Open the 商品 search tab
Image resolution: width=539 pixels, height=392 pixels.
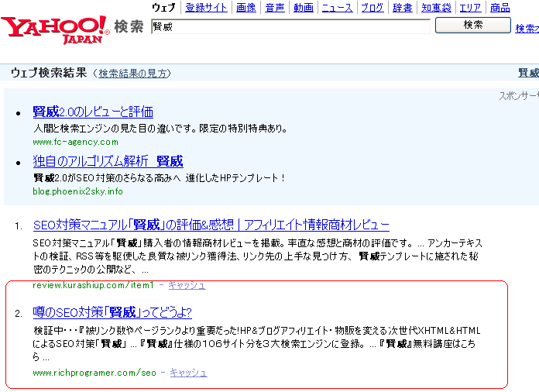[500, 8]
